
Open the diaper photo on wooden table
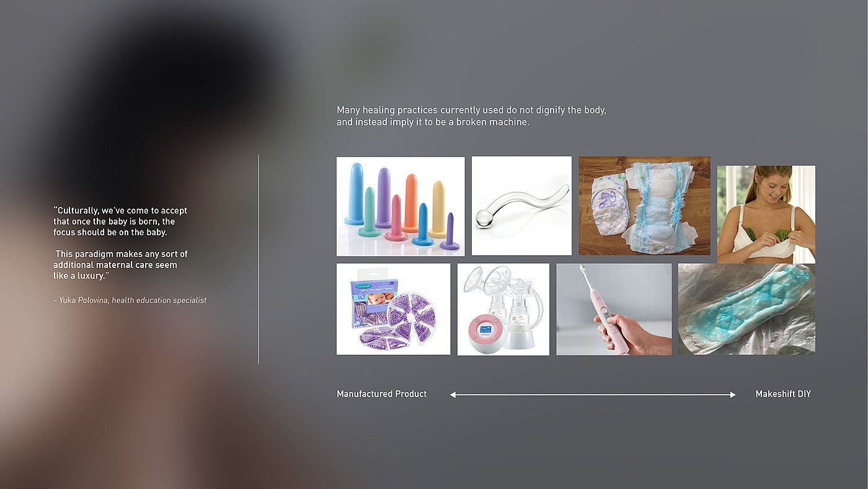click(x=645, y=205)
